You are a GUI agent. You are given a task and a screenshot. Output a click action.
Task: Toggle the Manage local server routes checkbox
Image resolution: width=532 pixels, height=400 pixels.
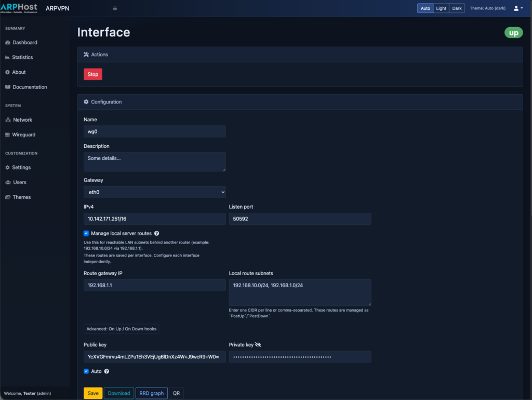coord(86,233)
